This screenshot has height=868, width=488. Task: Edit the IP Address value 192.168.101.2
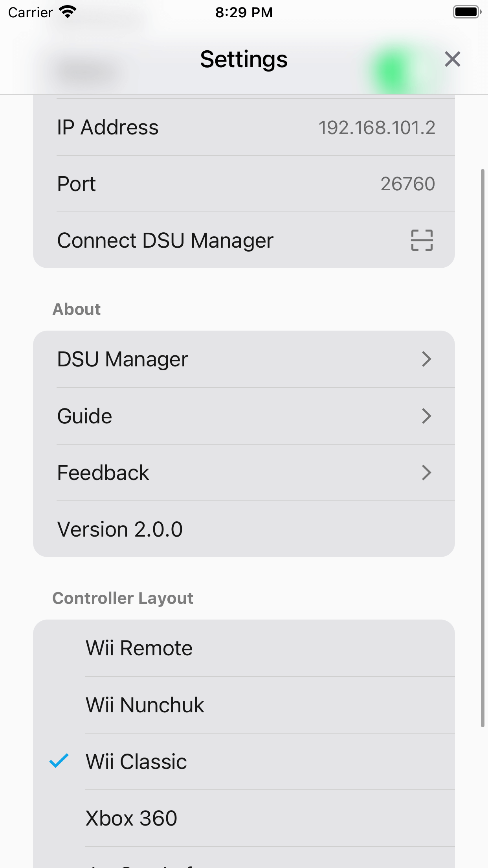click(x=376, y=128)
